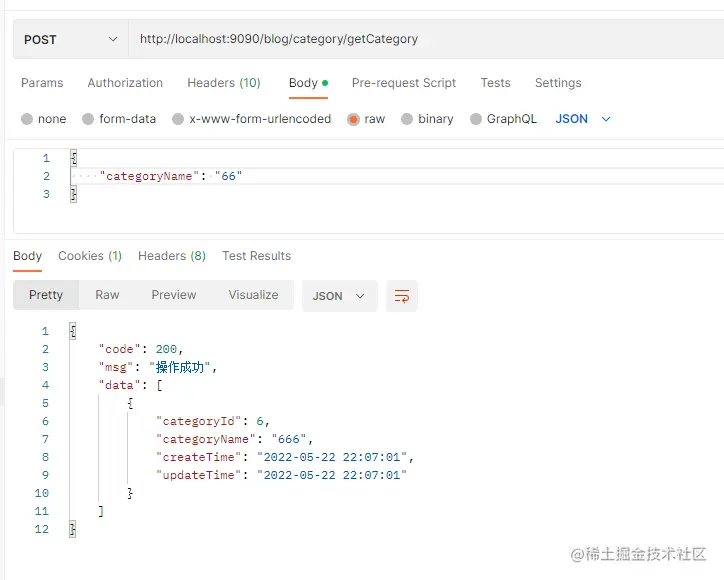Select the Visualize response view

coord(253,295)
